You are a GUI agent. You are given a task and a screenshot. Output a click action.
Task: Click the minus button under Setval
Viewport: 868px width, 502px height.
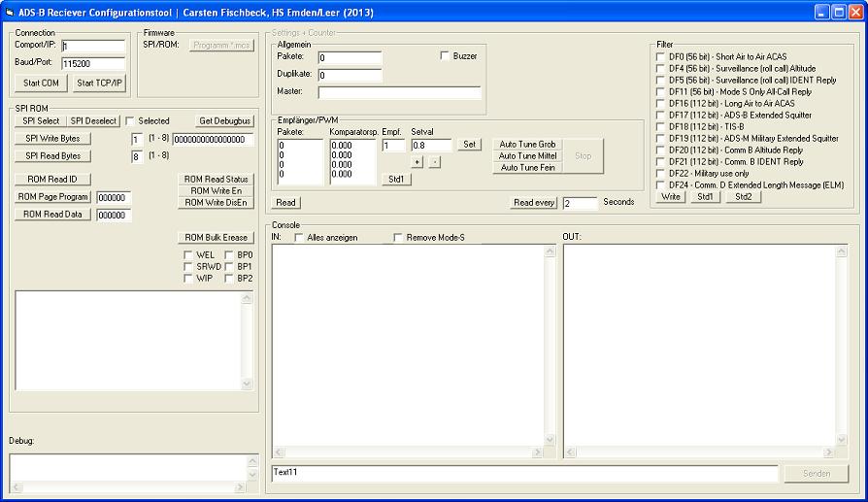pos(435,162)
